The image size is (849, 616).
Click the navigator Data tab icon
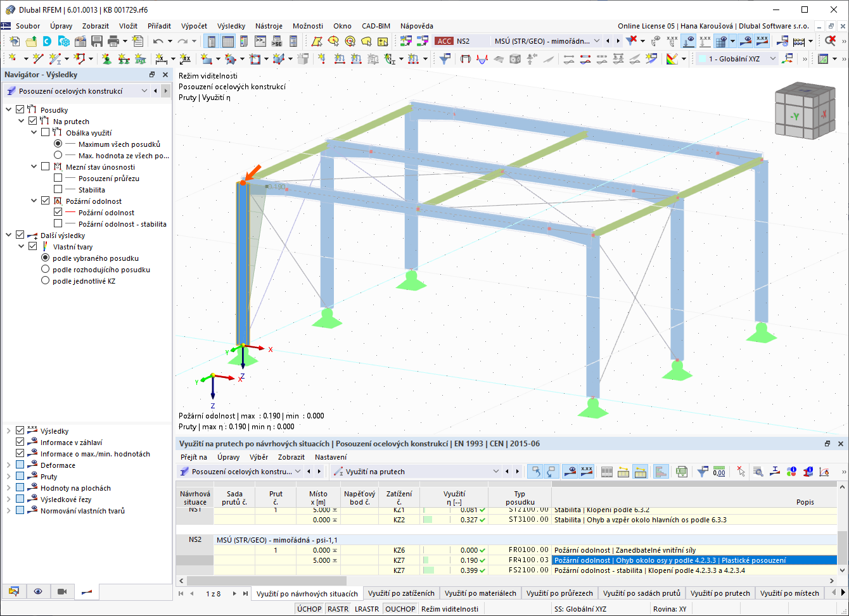(14, 591)
